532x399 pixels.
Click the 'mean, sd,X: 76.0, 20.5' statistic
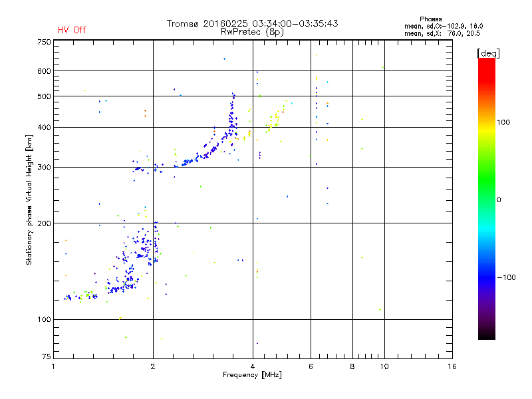point(442,33)
